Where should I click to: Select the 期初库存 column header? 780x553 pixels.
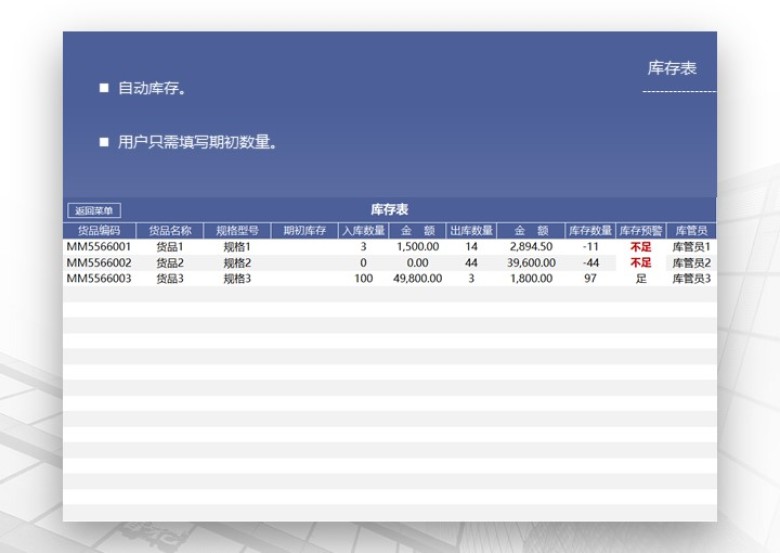click(304, 231)
